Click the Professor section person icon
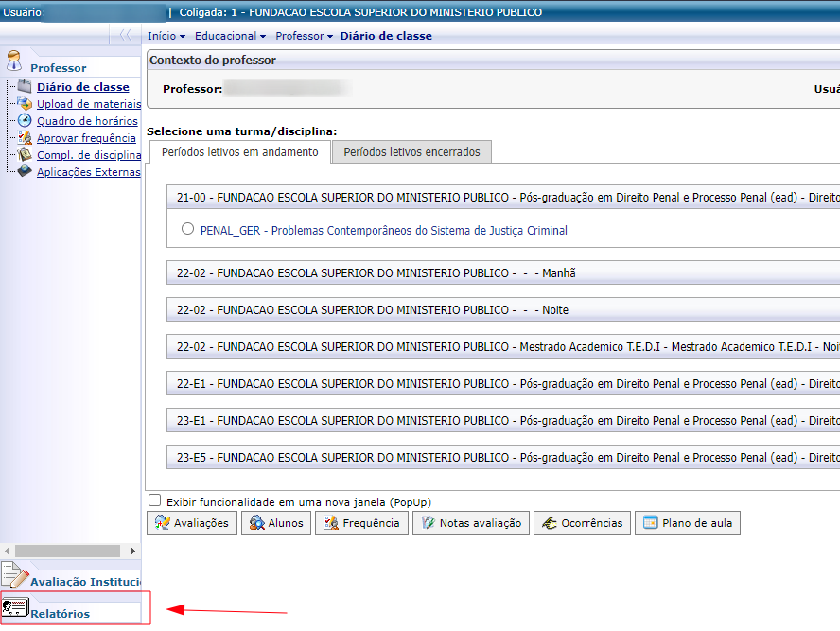 14,61
